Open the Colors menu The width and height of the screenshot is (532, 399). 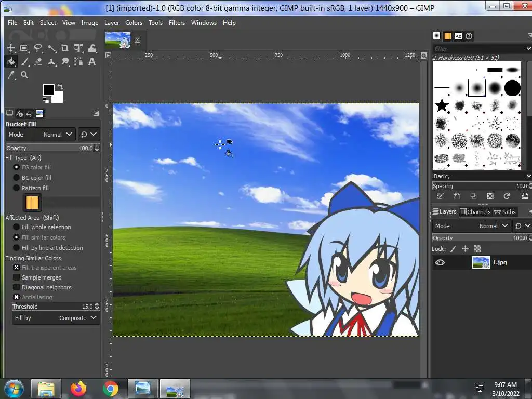click(134, 23)
